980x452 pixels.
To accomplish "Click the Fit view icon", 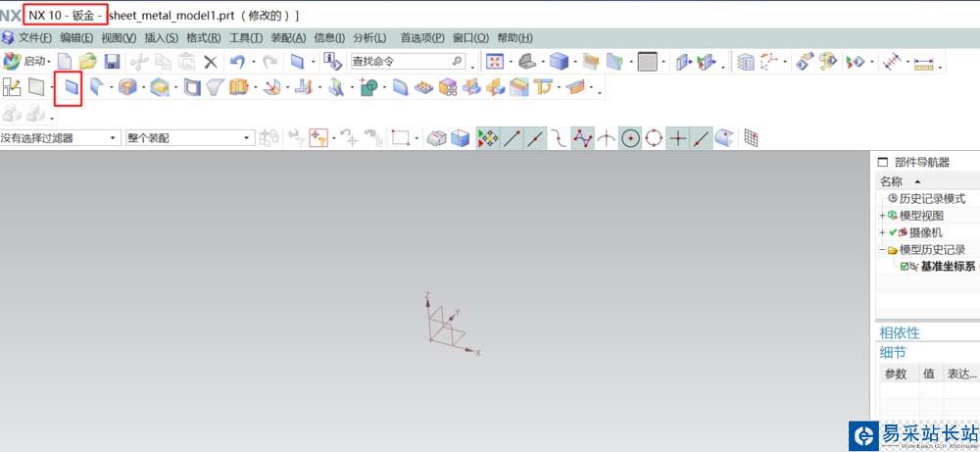I will 495,61.
